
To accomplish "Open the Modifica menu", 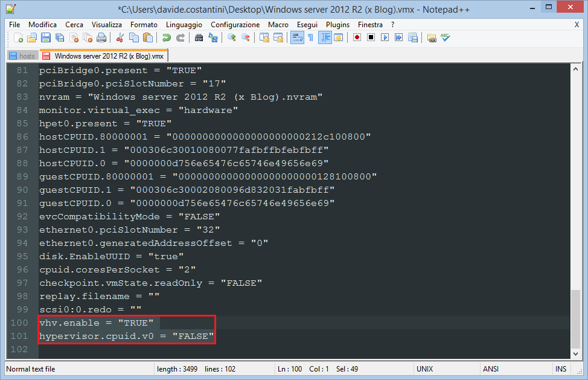I will 42,25.
